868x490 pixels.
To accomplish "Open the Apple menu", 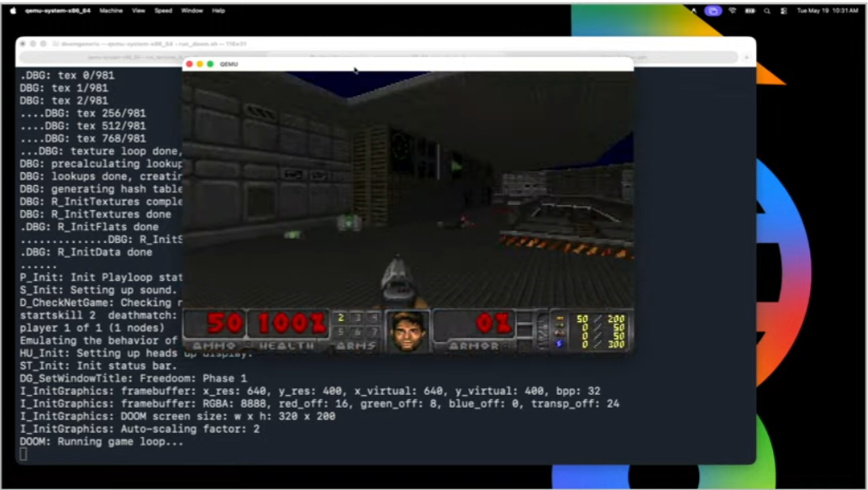I will (13, 11).
